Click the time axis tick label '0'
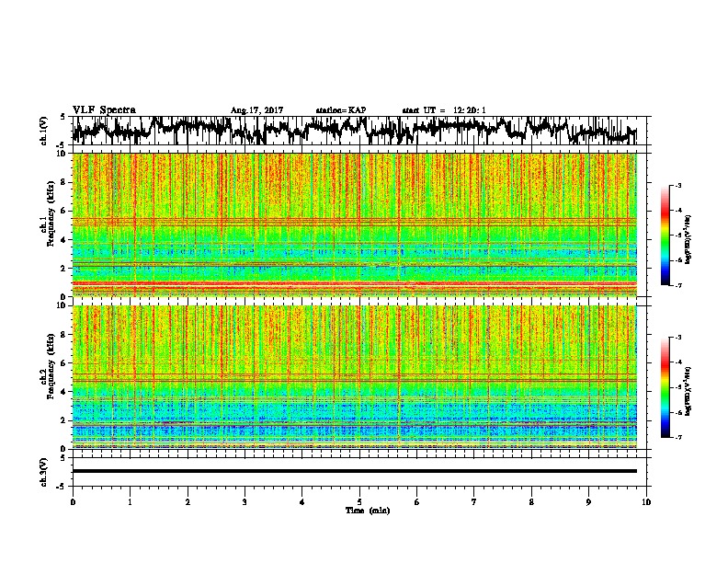Viewport: 728px width, 563px height. coord(73,502)
